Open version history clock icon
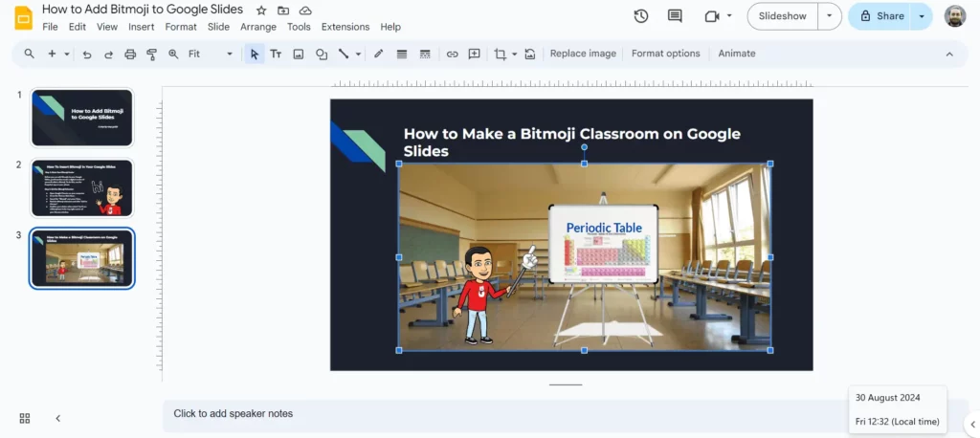 [x=641, y=16]
